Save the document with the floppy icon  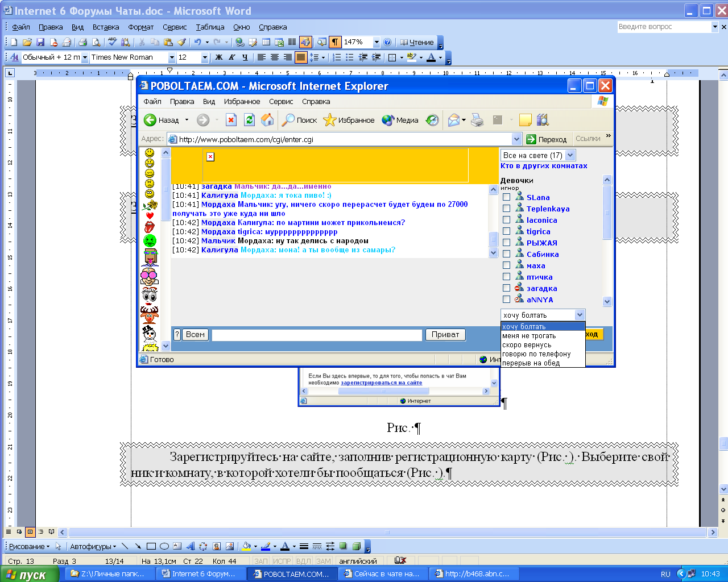[40, 42]
